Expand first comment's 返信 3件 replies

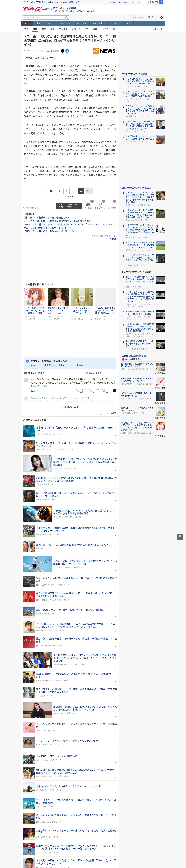35,391
